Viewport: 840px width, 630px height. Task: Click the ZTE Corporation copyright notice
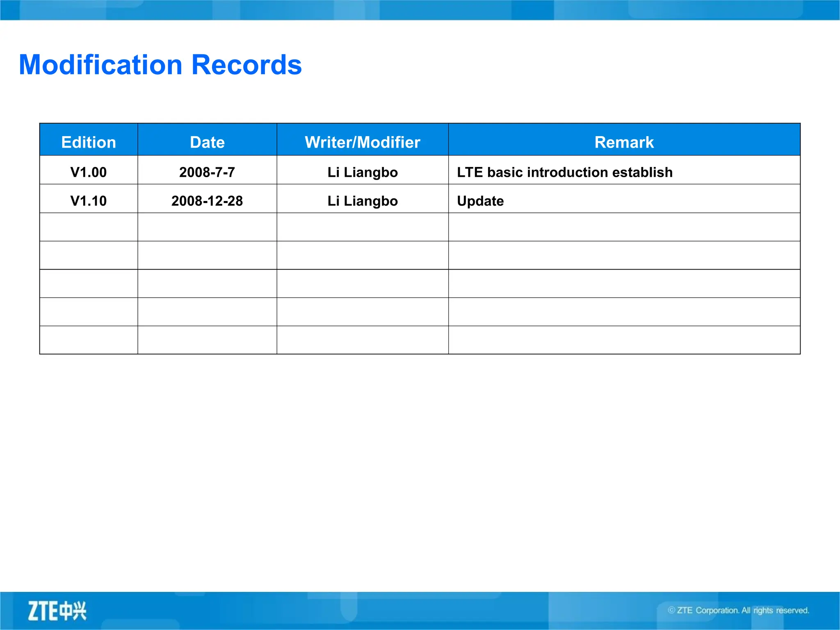[x=739, y=610]
